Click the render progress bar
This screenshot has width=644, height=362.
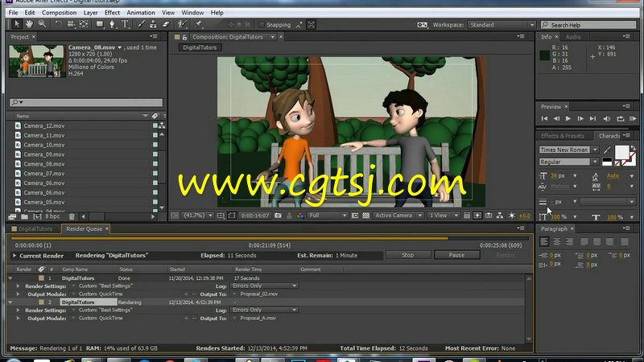pos(270,238)
